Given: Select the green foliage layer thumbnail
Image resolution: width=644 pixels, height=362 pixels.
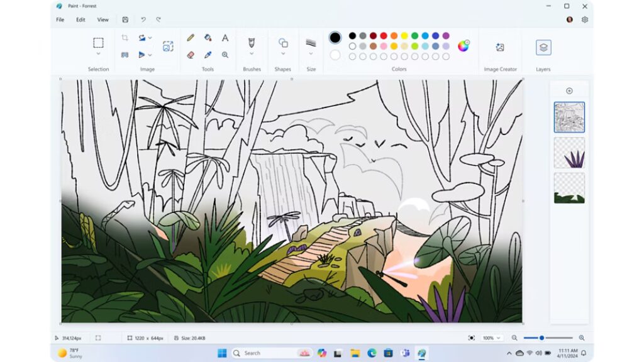Looking at the screenshot, I should pyautogui.click(x=569, y=188).
